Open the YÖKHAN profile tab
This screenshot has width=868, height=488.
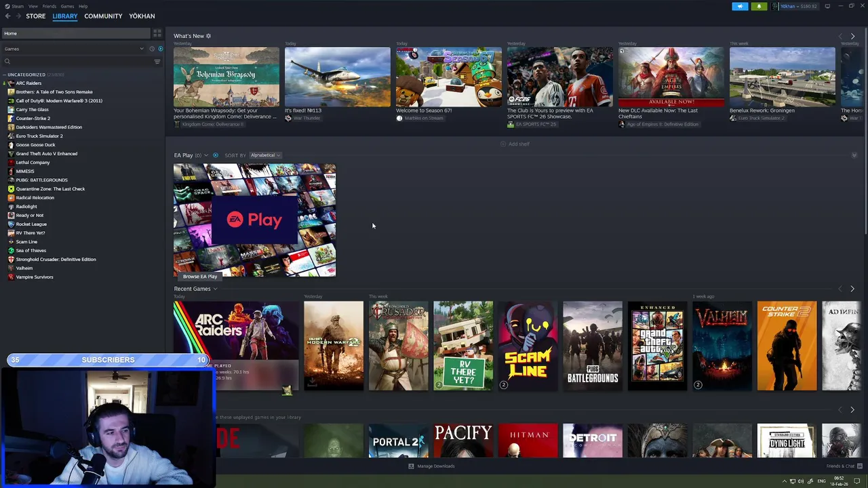click(x=142, y=16)
